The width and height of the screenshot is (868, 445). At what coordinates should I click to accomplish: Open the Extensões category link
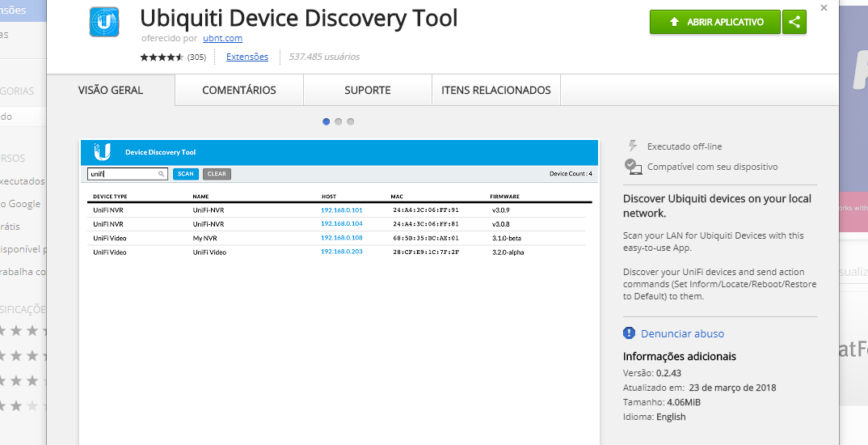pyautogui.click(x=247, y=57)
